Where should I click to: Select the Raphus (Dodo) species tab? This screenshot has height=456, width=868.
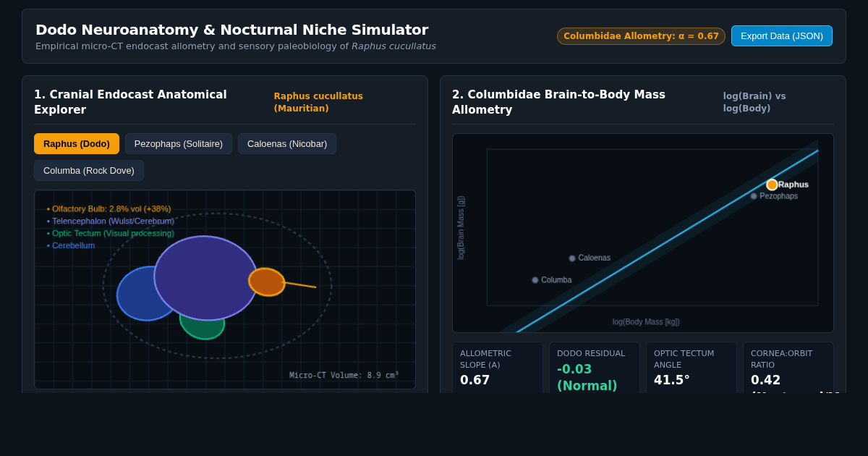coord(77,143)
